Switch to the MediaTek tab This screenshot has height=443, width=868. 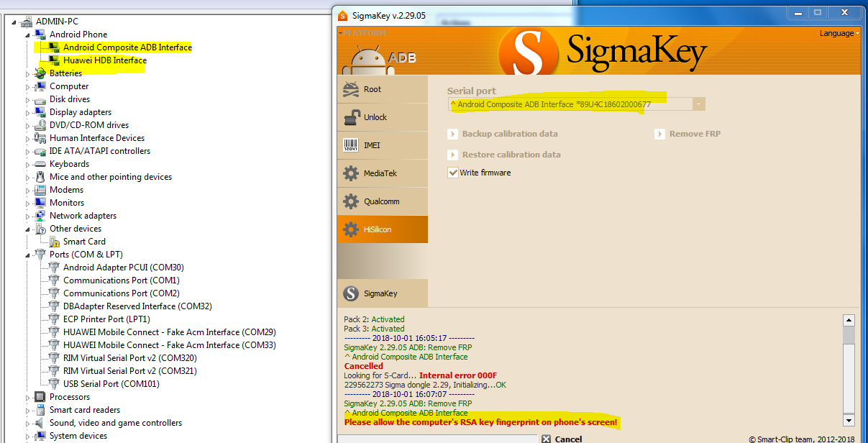[x=383, y=173]
